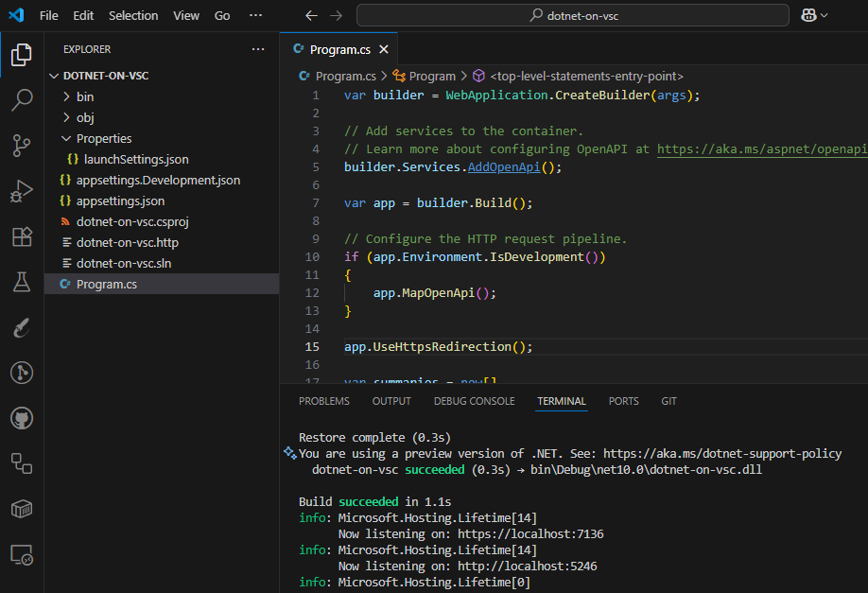Collapse the Properties folder
The height and width of the screenshot is (593, 868).
(104, 138)
